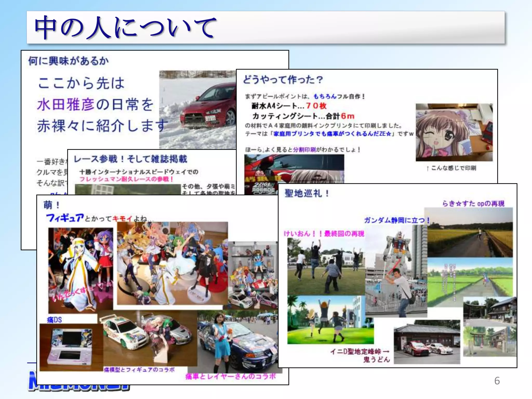Click the caption けいおん！！最終回の再現
532x399 pixels.
pos(324,234)
